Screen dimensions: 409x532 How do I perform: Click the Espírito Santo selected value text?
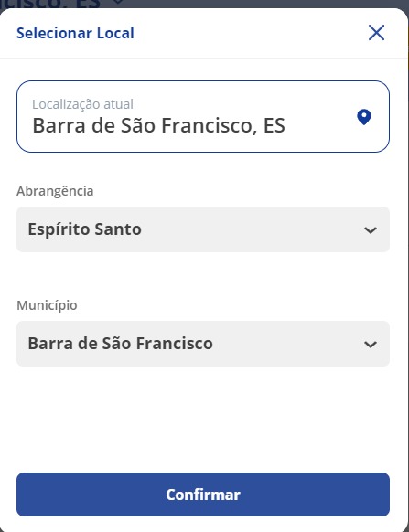click(84, 229)
